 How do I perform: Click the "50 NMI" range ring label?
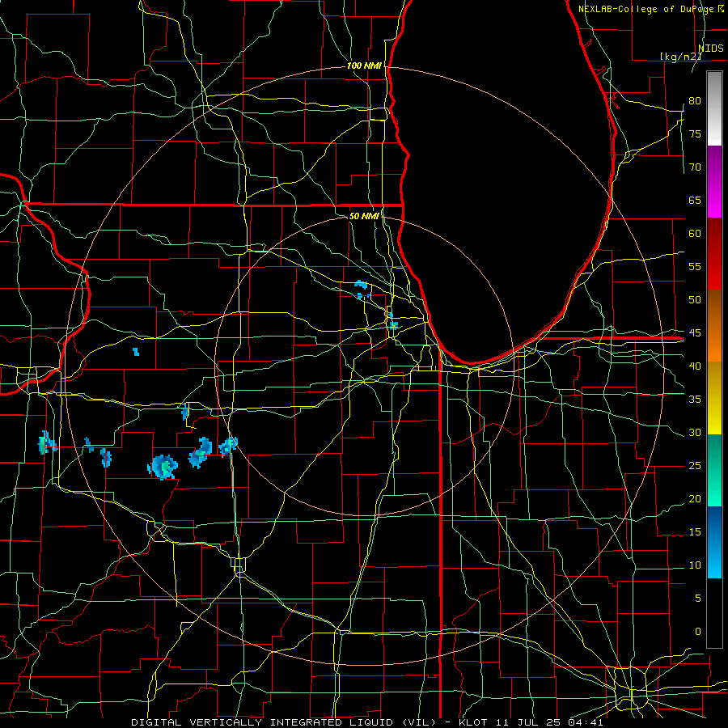click(x=364, y=216)
